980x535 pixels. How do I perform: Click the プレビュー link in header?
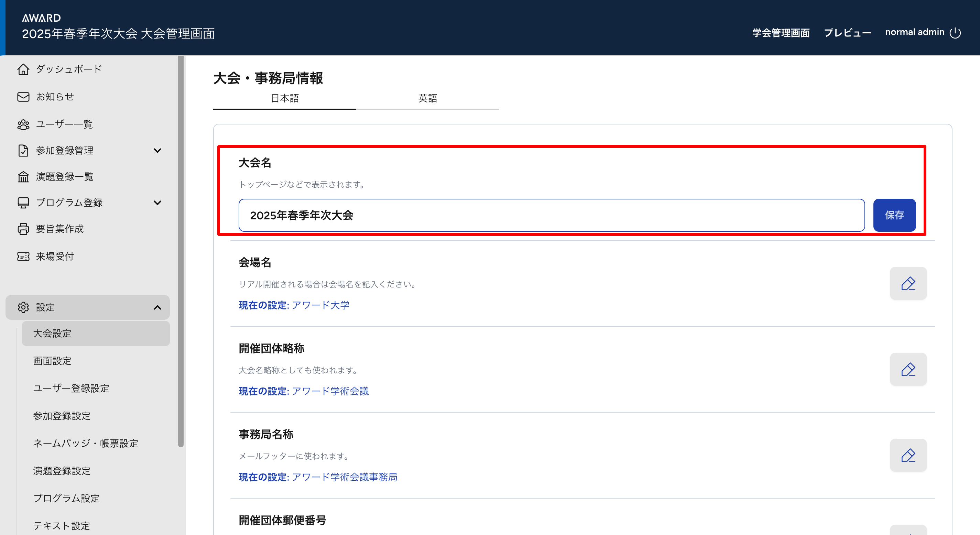coord(847,33)
